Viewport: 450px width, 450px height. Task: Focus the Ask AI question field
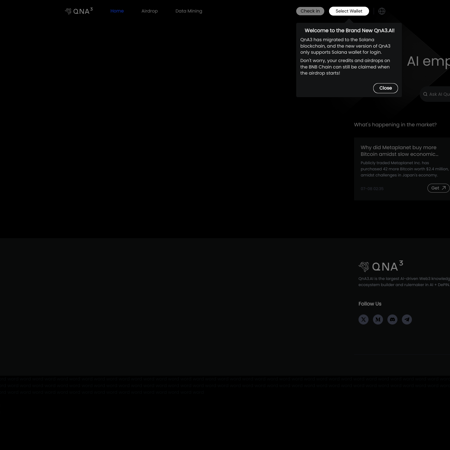coord(435,94)
